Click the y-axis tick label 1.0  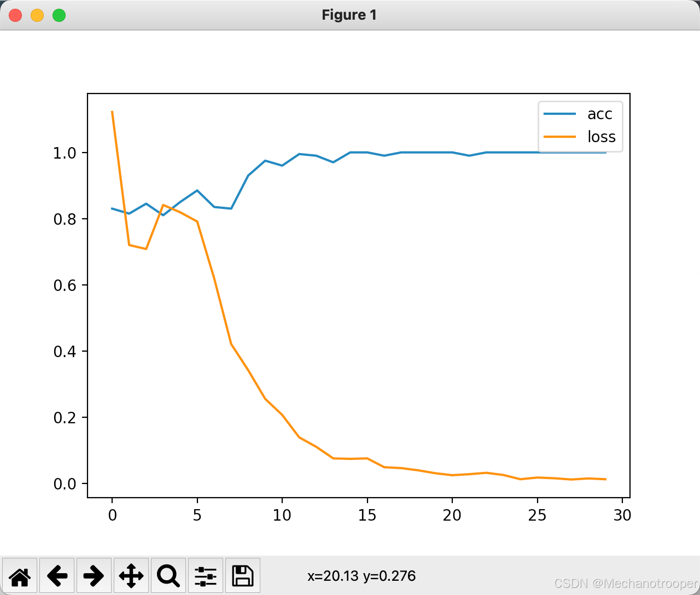65,153
